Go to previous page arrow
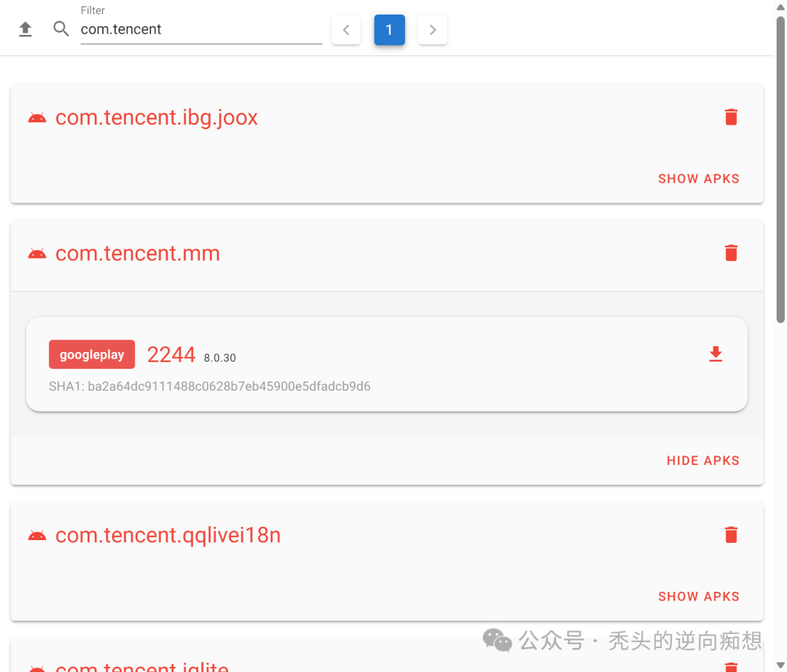The height and width of the screenshot is (672, 787). pos(346,30)
